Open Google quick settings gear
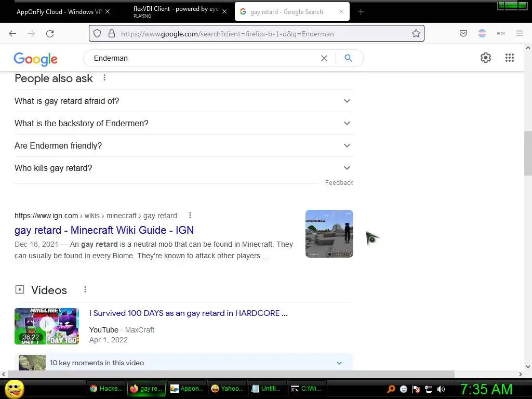Screen dimensions: 532x399 tap(486, 58)
